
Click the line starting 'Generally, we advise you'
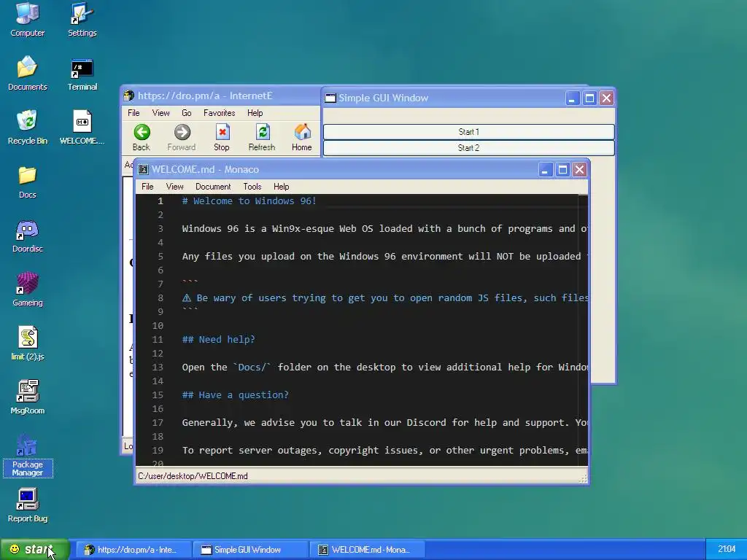point(385,422)
